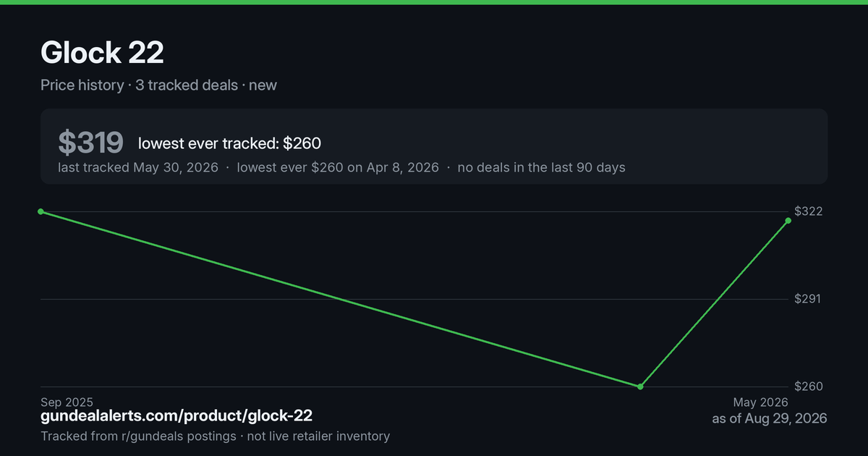The image size is (868, 456).
Task: Click the Glock 22 title heading
Action: [102, 53]
